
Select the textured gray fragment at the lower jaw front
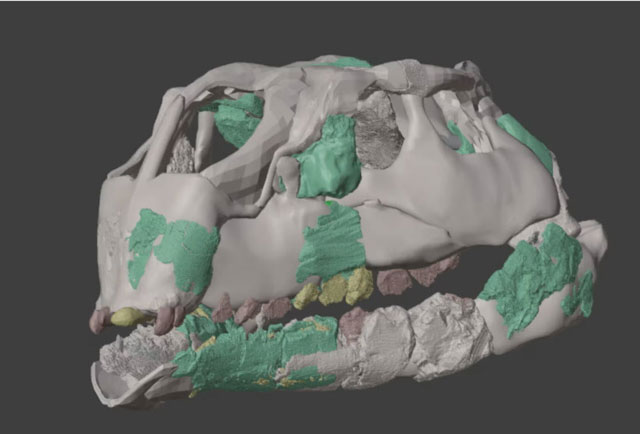coord(140,350)
